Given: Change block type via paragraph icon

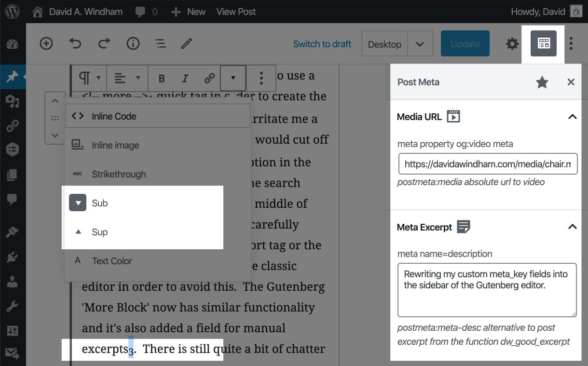Looking at the screenshot, I should click(x=89, y=78).
